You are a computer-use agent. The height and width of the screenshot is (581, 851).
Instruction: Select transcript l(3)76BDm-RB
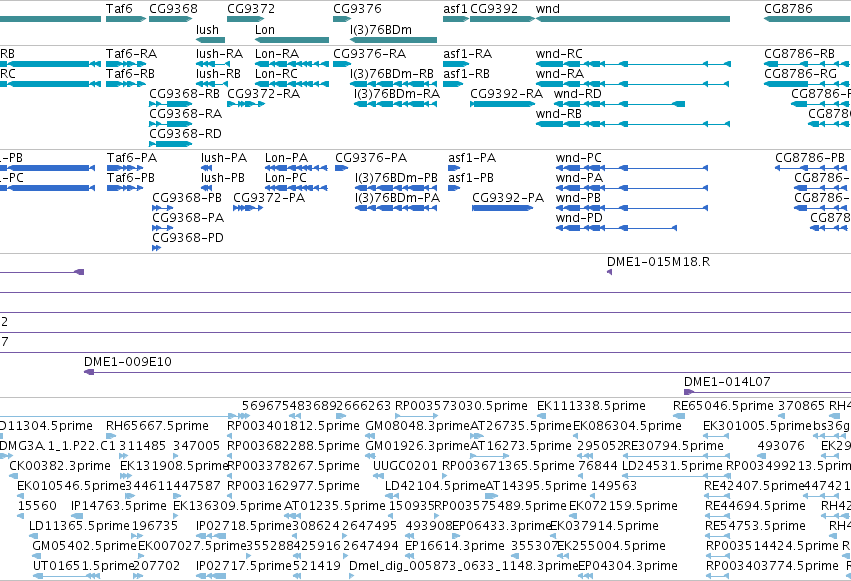point(392,74)
